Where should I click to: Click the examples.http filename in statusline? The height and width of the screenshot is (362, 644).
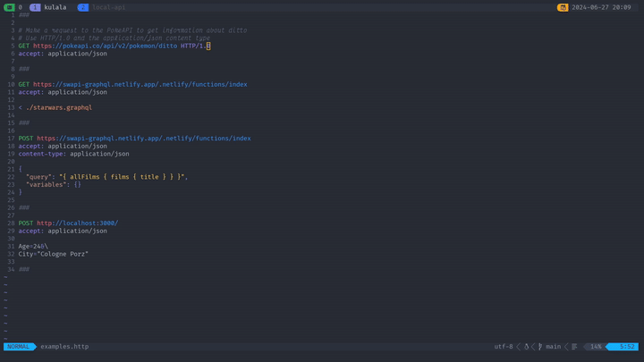(x=64, y=347)
